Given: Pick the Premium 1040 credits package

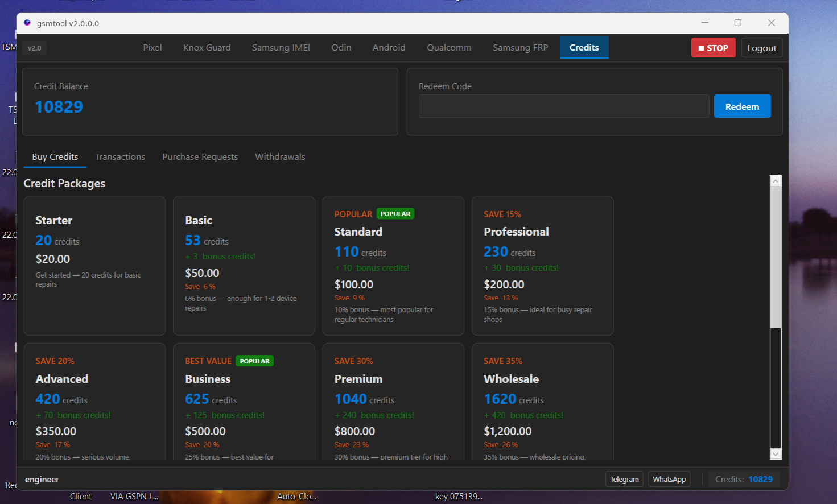Looking at the screenshot, I should click(394, 402).
